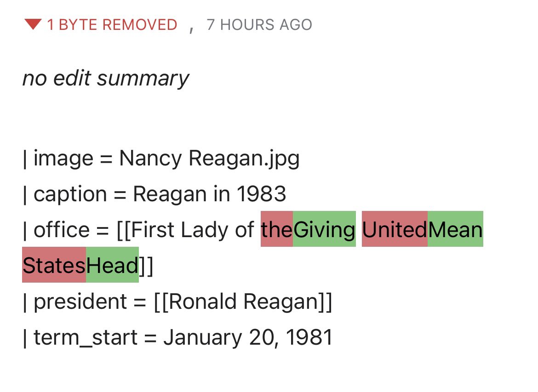Click the "[[Ronald Reagan]]" wikilink text
This screenshot has width=538, height=392.
tap(242, 302)
